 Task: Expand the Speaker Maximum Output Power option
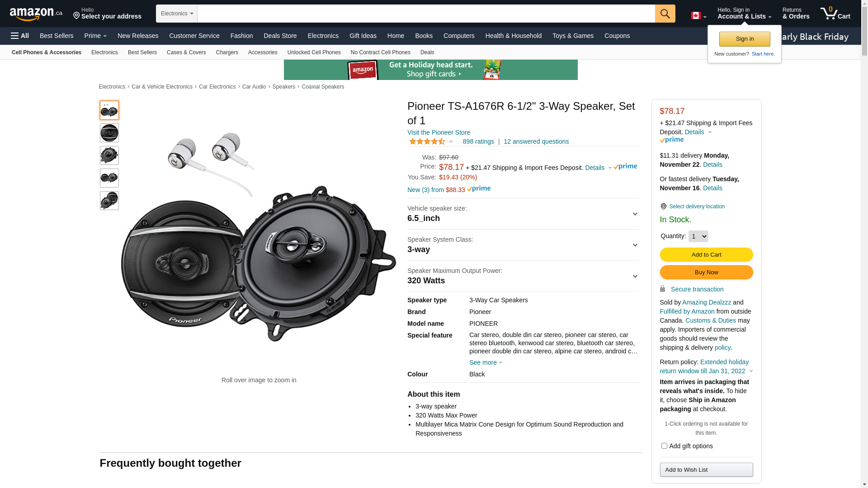(523, 276)
